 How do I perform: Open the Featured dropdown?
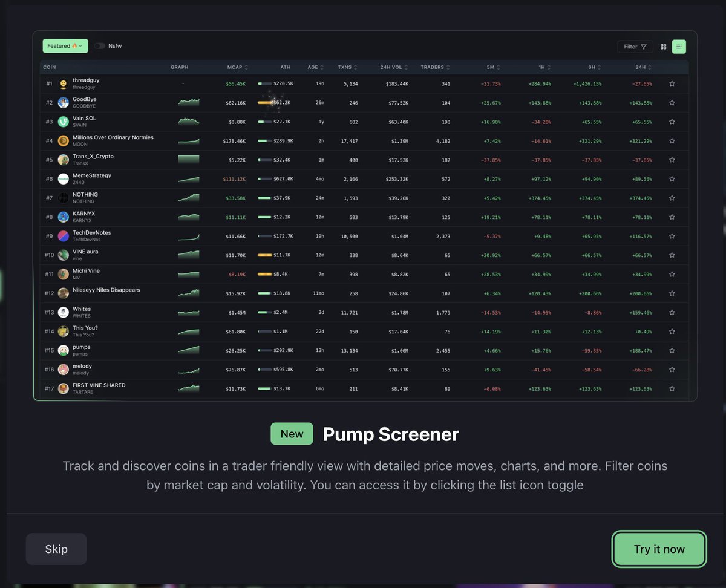pos(65,46)
